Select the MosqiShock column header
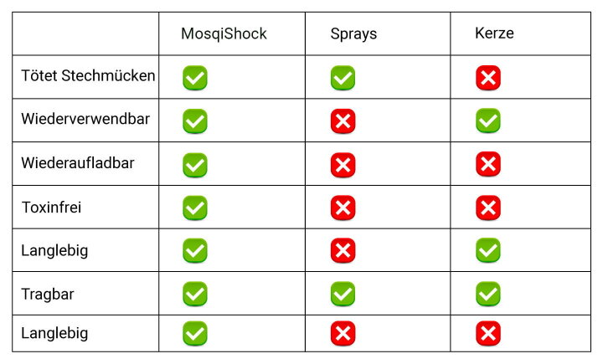 pyautogui.click(x=224, y=33)
